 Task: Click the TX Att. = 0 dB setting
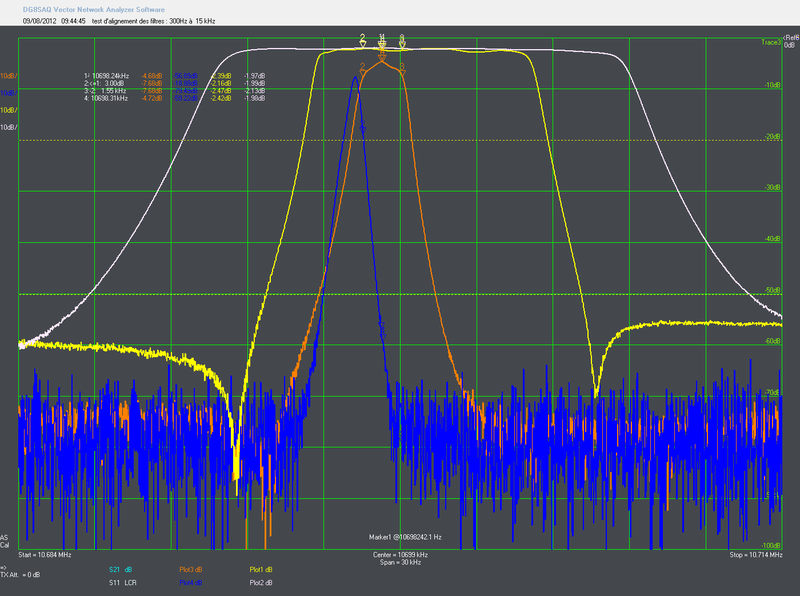click(20, 574)
